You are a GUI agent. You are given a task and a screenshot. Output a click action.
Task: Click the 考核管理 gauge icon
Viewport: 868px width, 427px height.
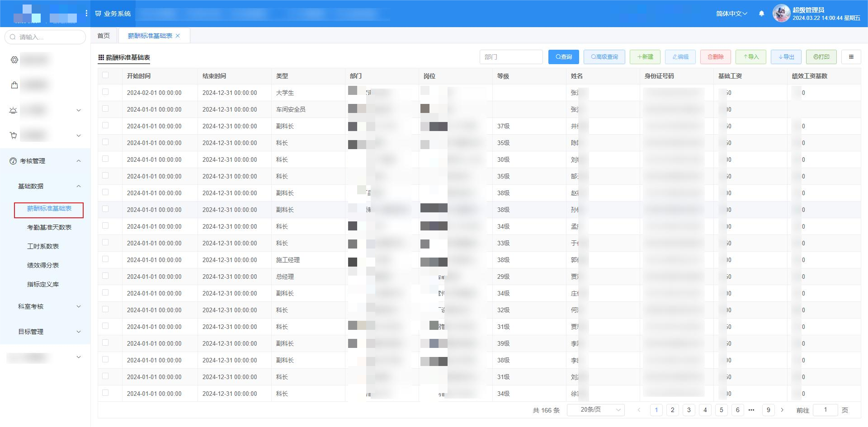pos(14,161)
